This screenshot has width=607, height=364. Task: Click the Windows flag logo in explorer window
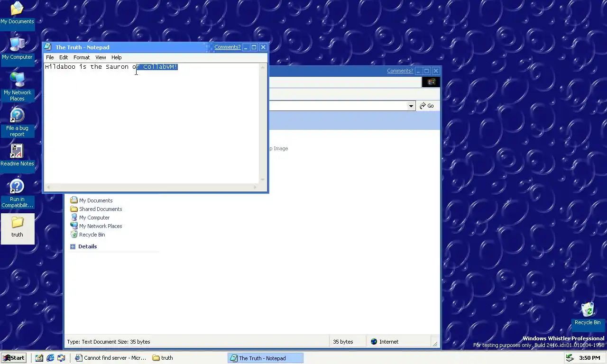431,82
